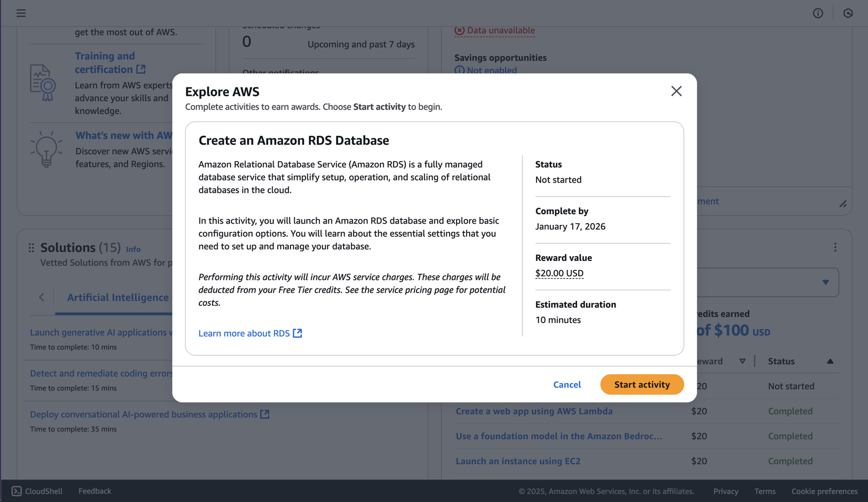
Task: Expand the dropdown arrow in right widget
Action: [x=825, y=283]
